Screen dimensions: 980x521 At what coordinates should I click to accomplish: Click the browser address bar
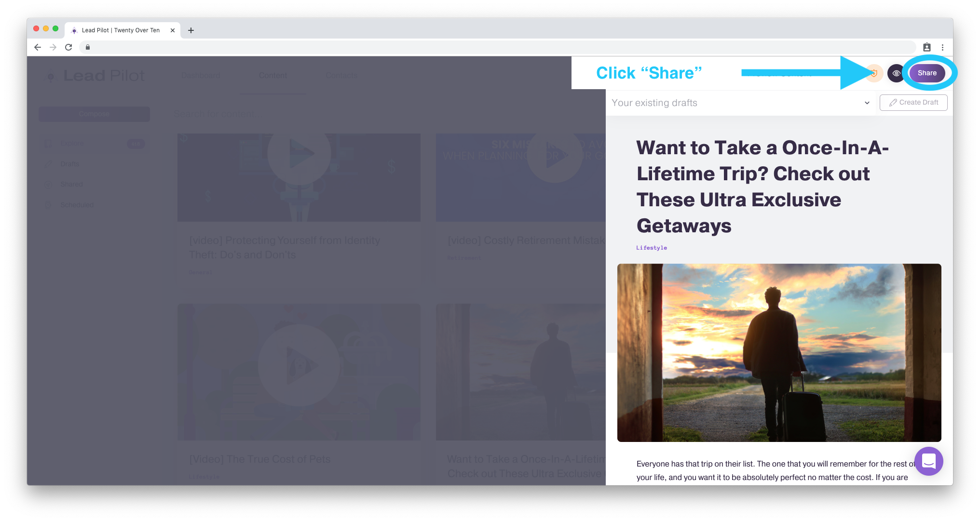[497, 47]
